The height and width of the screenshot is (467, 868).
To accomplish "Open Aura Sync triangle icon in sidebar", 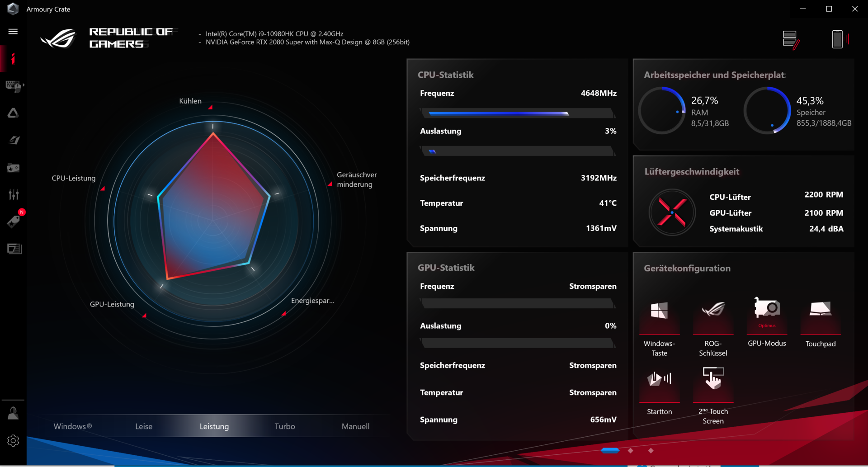I will pyautogui.click(x=13, y=113).
